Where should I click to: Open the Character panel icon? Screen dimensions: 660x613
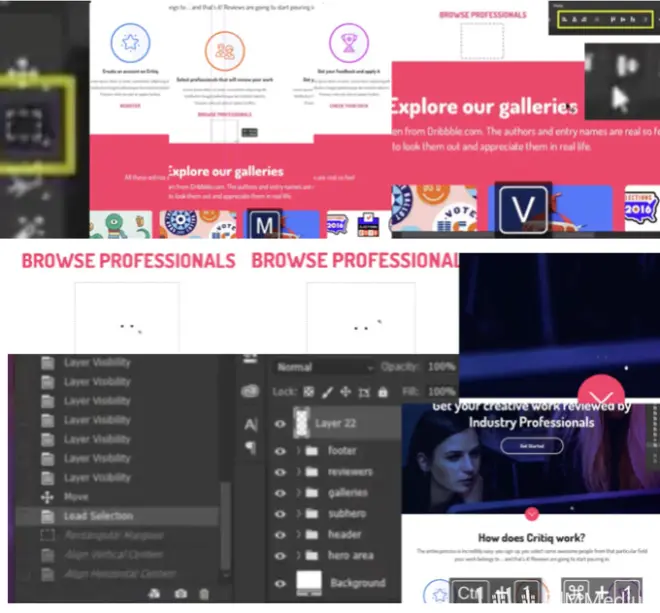pyautogui.click(x=251, y=424)
